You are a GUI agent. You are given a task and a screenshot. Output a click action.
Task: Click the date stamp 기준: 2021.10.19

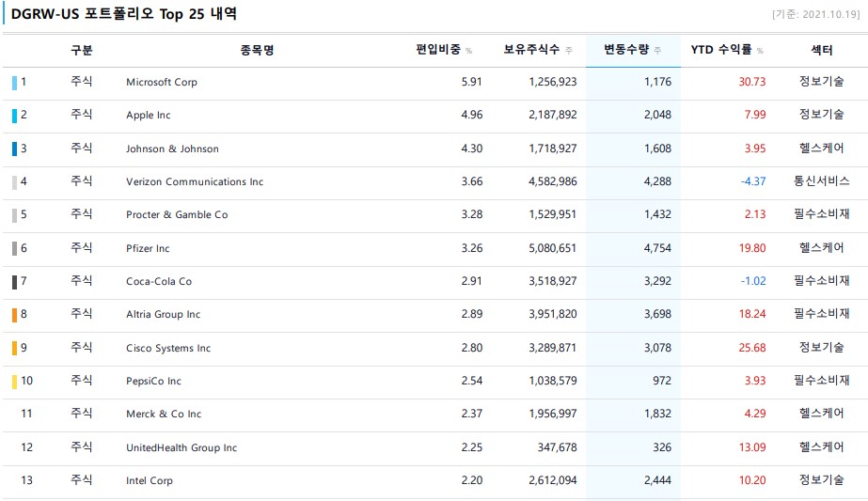(x=816, y=14)
